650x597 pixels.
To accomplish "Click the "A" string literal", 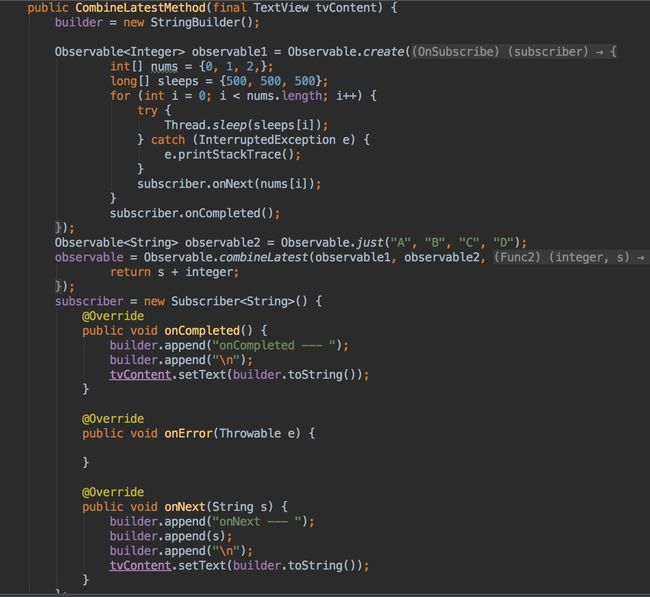I will pos(401,243).
